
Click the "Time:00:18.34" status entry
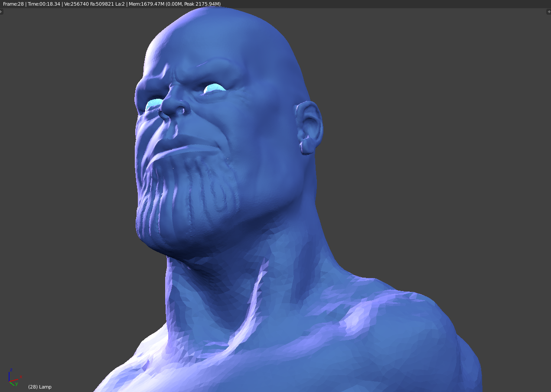44,4
